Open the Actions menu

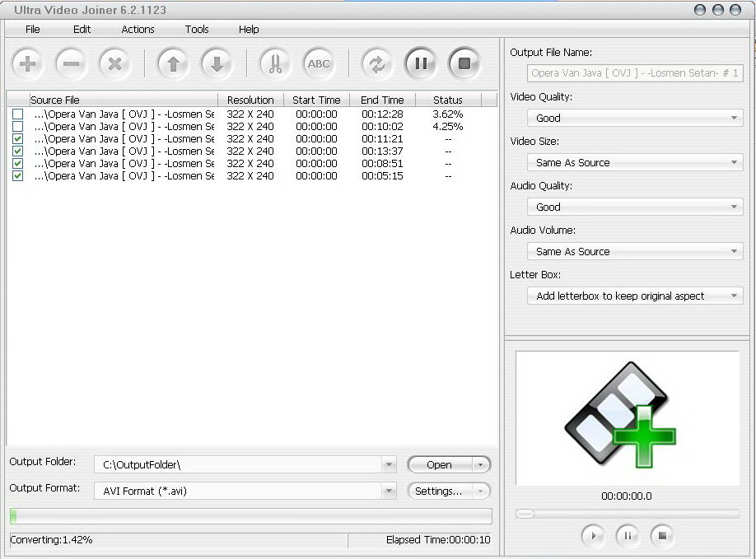[x=138, y=30]
